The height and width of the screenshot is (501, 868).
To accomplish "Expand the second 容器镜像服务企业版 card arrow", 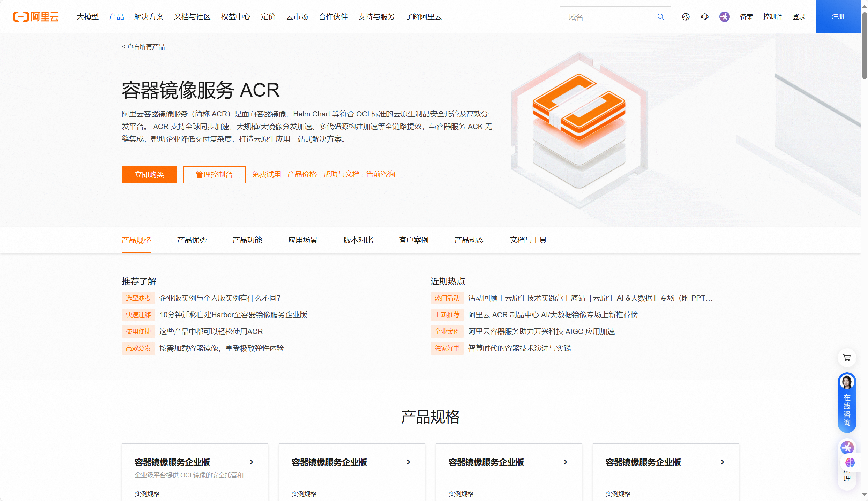I will click(409, 462).
